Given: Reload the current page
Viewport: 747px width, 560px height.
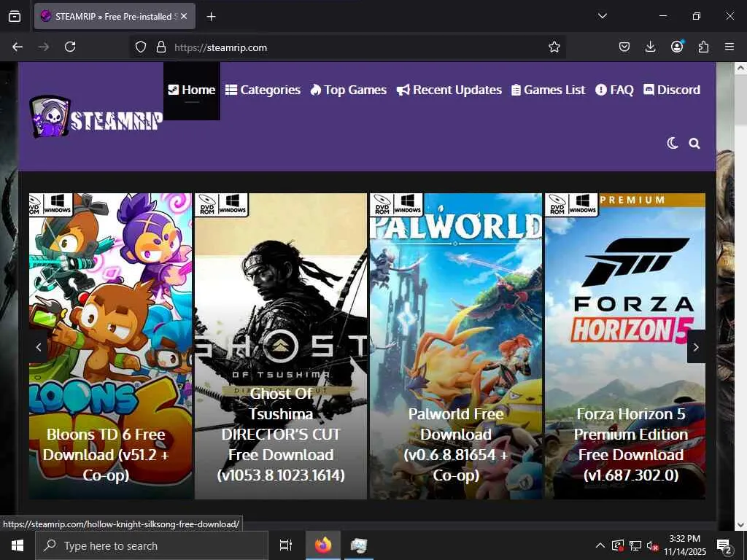Looking at the screenshot, I should [x=70, y=47].
